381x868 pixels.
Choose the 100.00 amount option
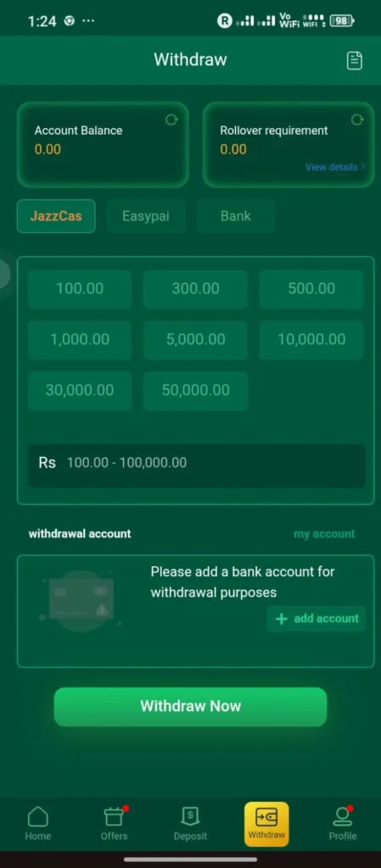tap(80, 288)
